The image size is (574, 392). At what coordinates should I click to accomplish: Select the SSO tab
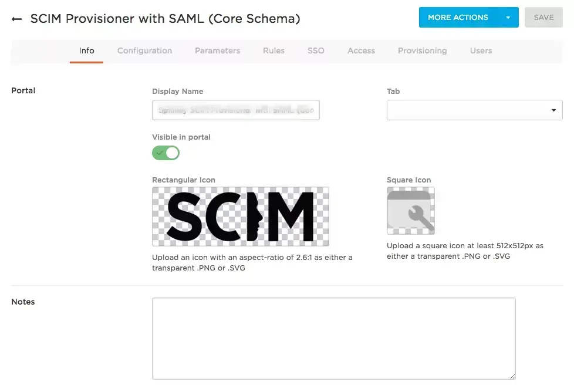point(316,50)
